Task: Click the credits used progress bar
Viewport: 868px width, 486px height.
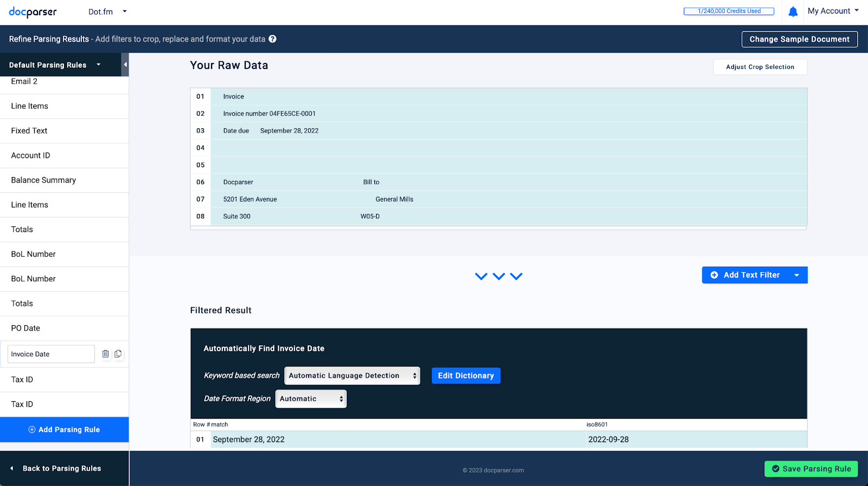Action: tap(729, 11)
